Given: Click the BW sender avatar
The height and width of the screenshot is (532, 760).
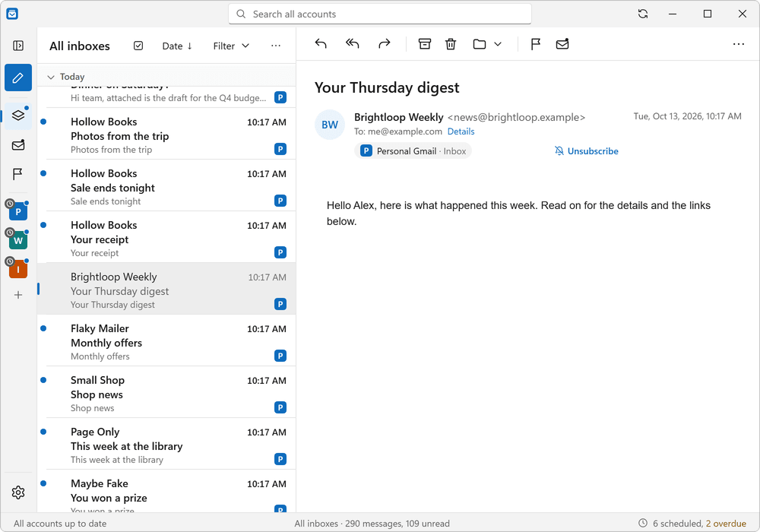Looking at the screenshot, I should tap(330, 125).
